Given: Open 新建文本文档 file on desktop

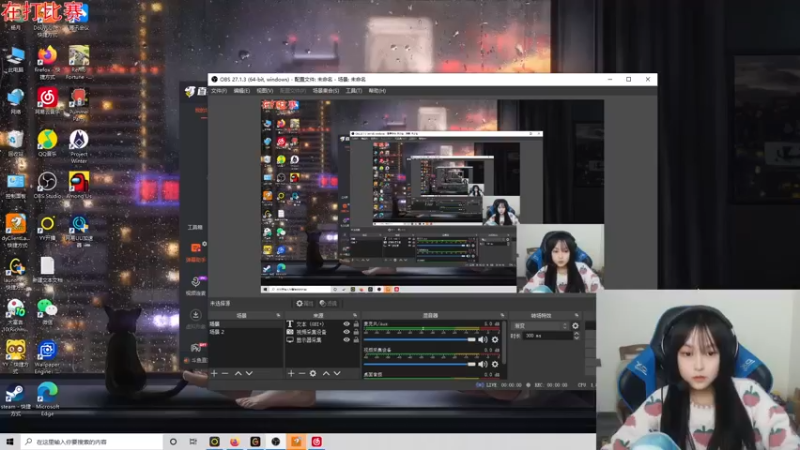Looking at the screenshot, I should (x=47, y=269).
